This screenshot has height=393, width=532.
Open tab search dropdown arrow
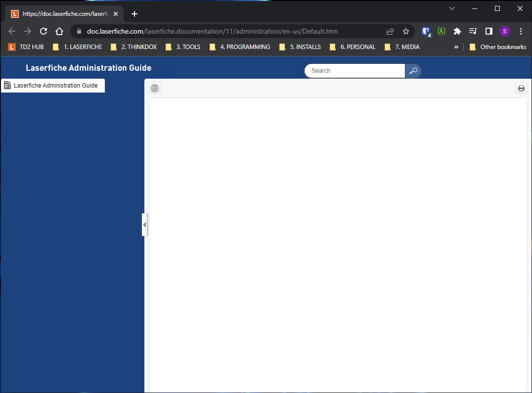tap(451, 8)
